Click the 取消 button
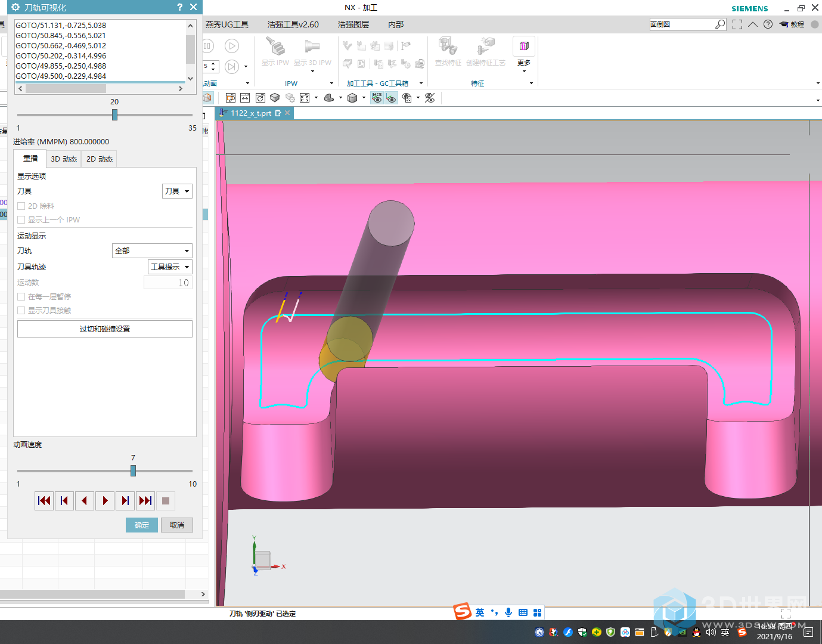Image resolution: width=822 pixels, height=644 pixels. [177, 525]
